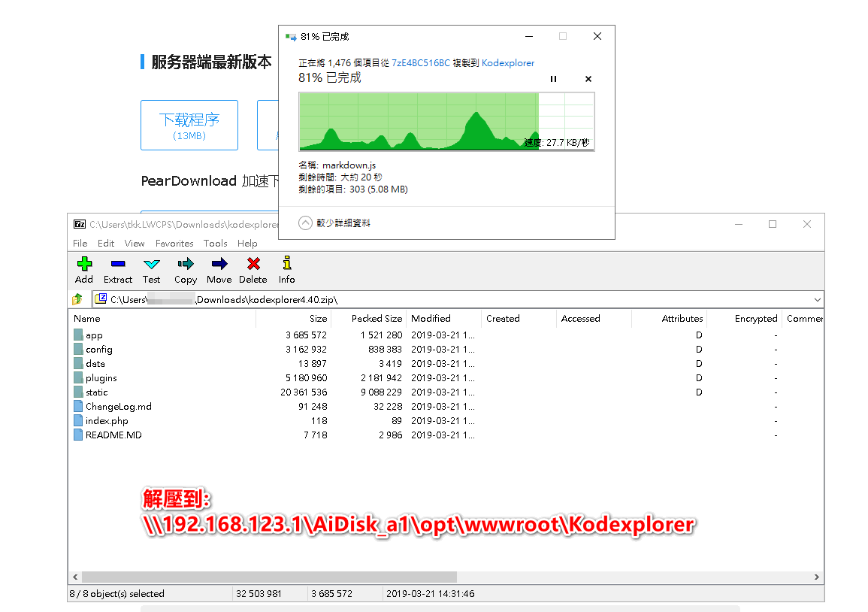Screen dimensions: 868x612
Task: Click the plugins size value 5 180 960
Action: (306, 377)
